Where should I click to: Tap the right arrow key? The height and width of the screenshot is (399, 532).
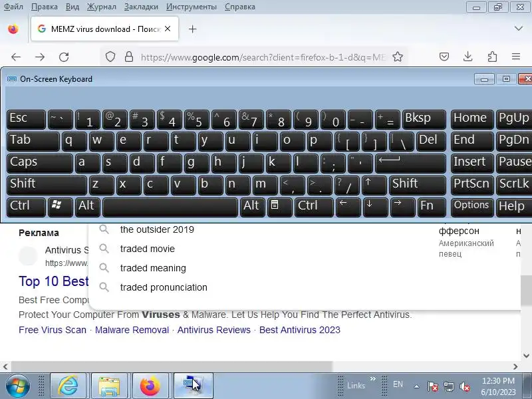(x=403, y=207)
